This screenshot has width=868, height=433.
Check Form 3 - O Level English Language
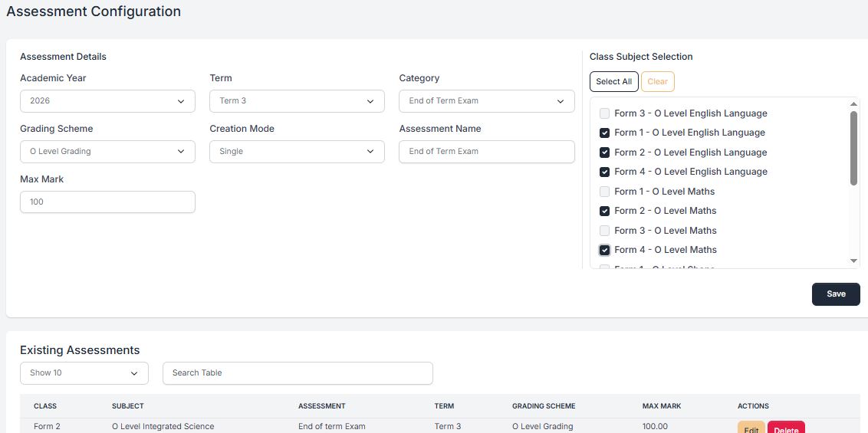604,113
